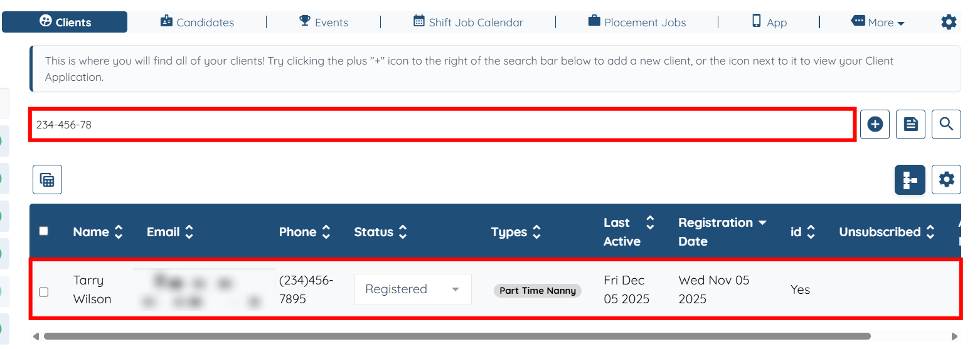Viewport: 980px width, 349px height.
Task: Click the Part Time Nanny tag
Action: 538,291
